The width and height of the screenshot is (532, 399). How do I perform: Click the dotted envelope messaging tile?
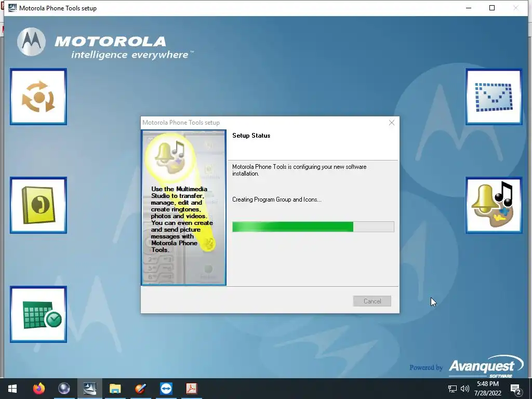[494, 97]
